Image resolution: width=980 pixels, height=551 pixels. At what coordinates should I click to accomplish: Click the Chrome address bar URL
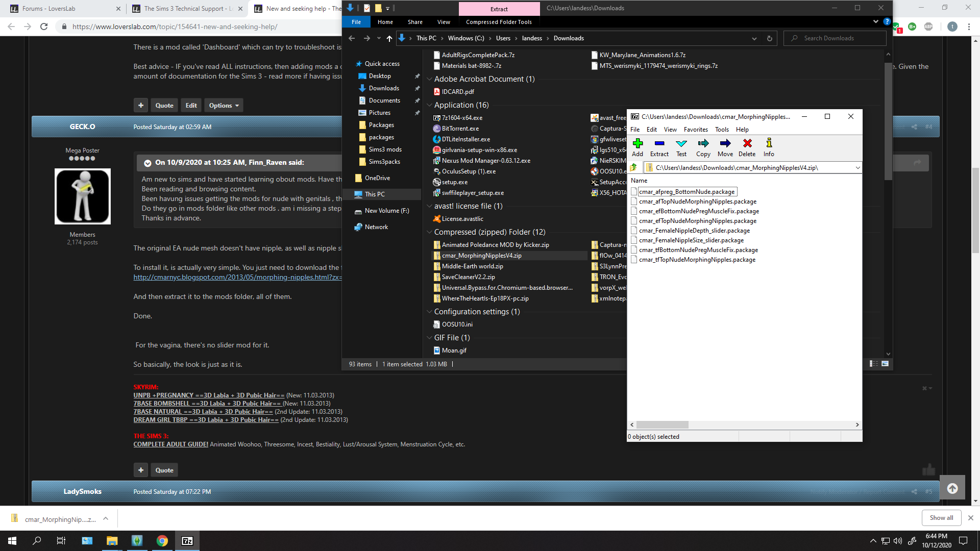pos(175,27)
